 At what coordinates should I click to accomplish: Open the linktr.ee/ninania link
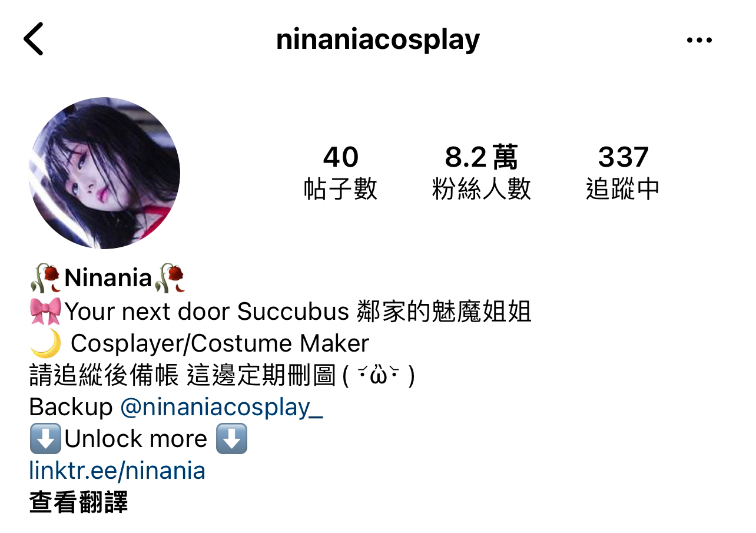point(117,471)
